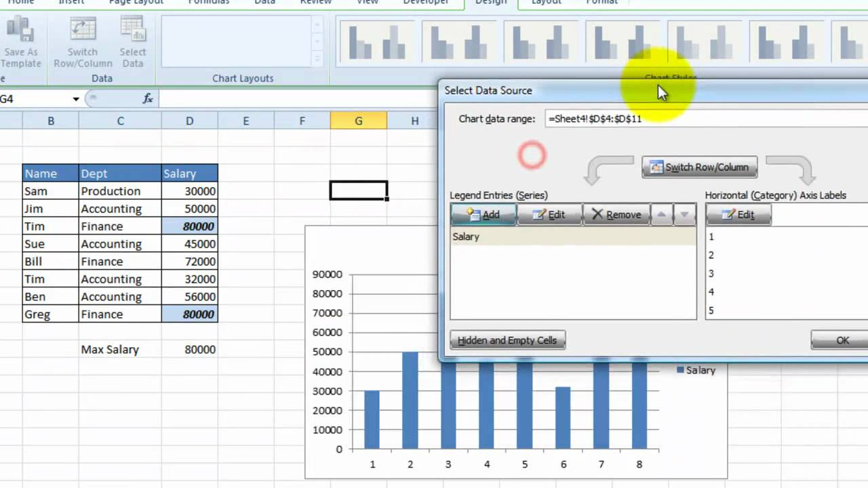Pick the first chart style thumbnail
Image resolution: width=868 pixels, height=488 pixels.
coord(377,41)
